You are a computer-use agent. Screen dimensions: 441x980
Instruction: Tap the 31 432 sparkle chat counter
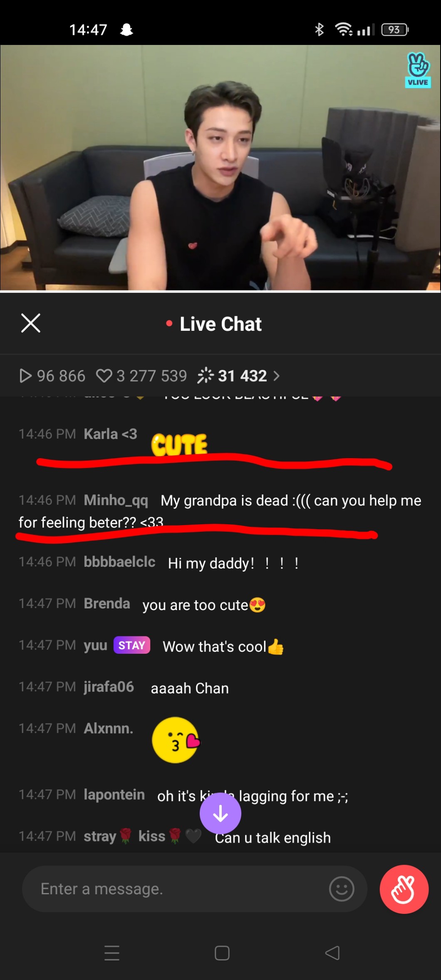232,376
